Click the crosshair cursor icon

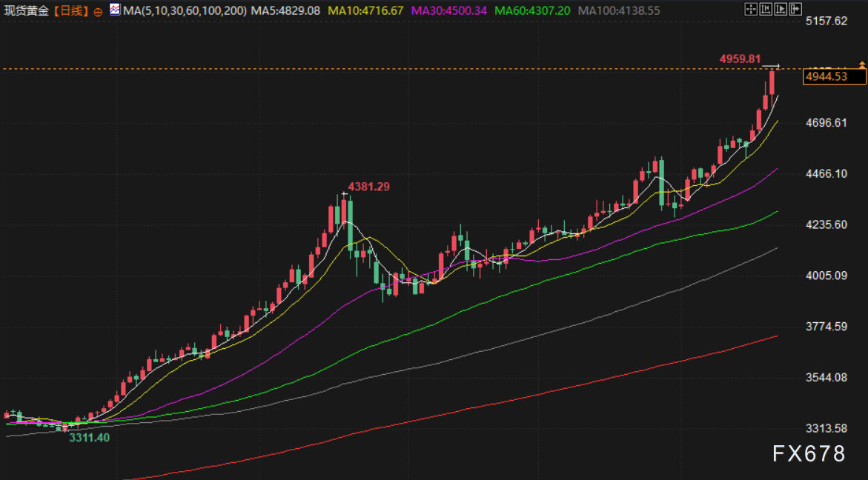click(751, 9)
